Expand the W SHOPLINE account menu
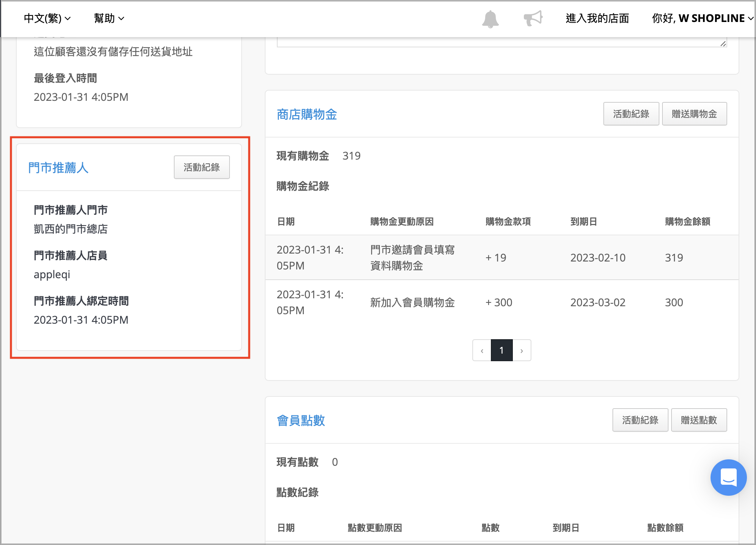 tap(703, 18)
